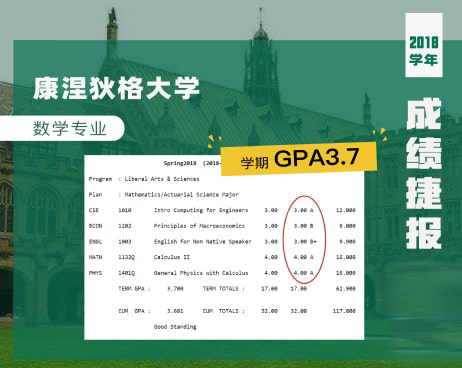Click the "TERM TOTALS" label
Screen dimensions: 462x368
click(224, 288)
